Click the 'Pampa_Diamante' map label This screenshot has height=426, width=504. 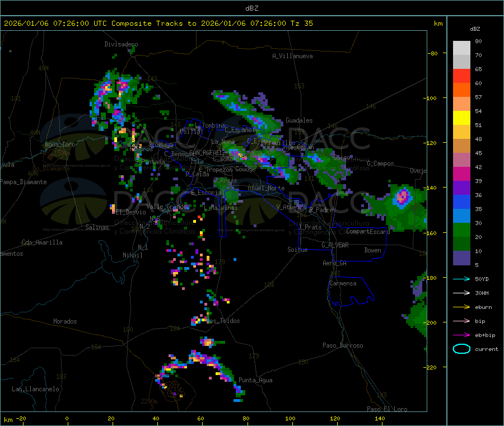click(24, 182)
